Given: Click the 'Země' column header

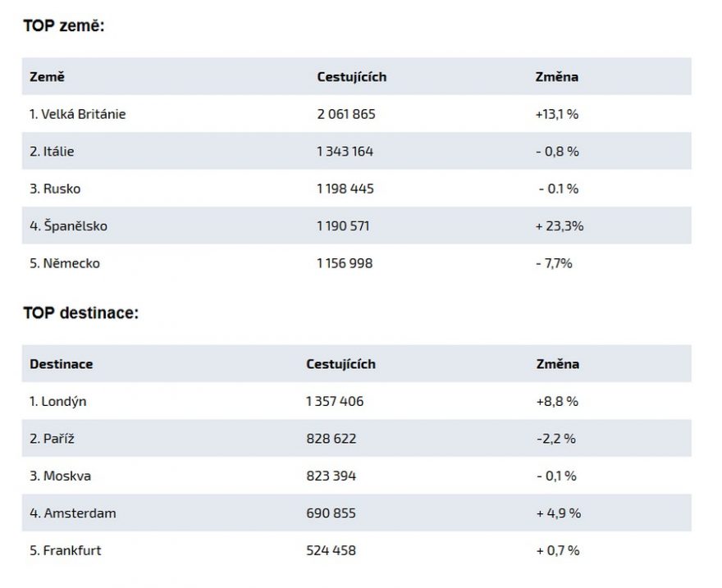Looking at the screenshot, I should [47, 77].
